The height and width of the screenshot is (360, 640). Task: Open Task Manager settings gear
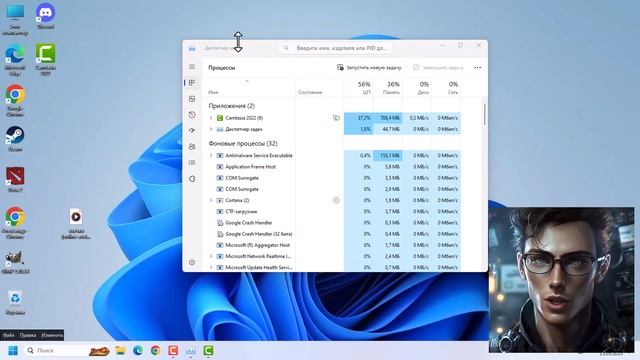pyautogui.click(x=192, y=262)
